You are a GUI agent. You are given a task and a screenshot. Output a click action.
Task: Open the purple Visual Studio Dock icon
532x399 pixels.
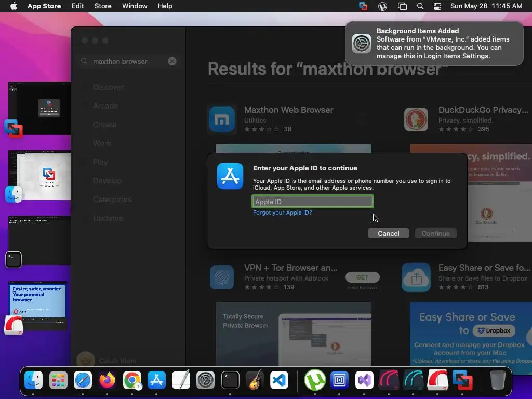pos(364,380)
